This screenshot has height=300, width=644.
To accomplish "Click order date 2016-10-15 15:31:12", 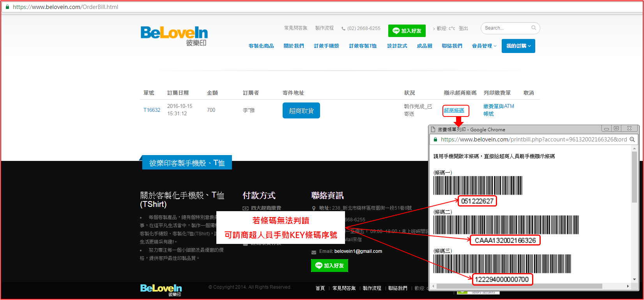I will click(179, 109).
